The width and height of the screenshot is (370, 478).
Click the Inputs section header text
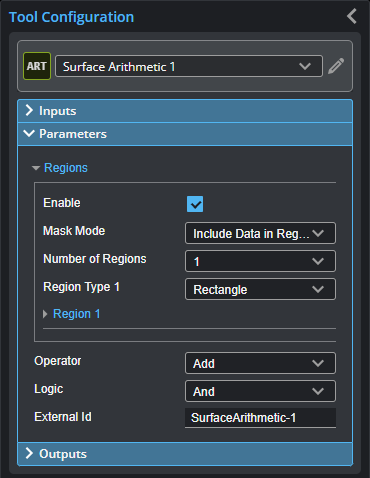pyautogui.click(x=58, y=111)
